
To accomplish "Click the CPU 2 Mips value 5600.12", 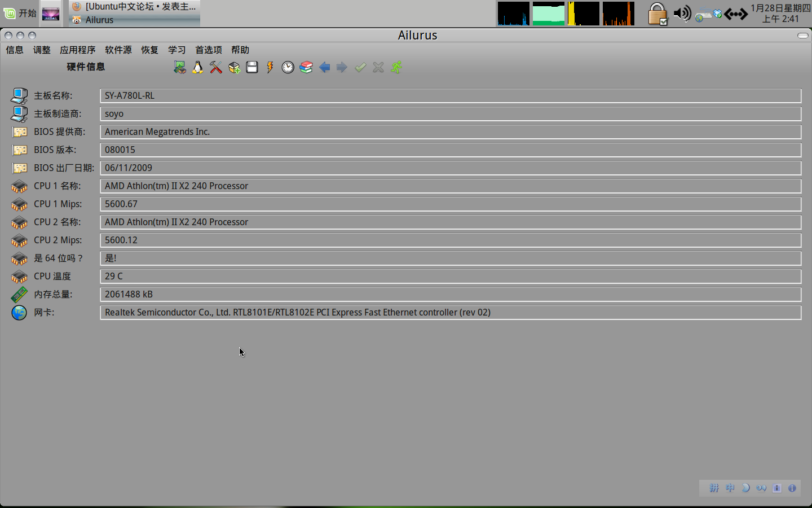I will [451, 240].
